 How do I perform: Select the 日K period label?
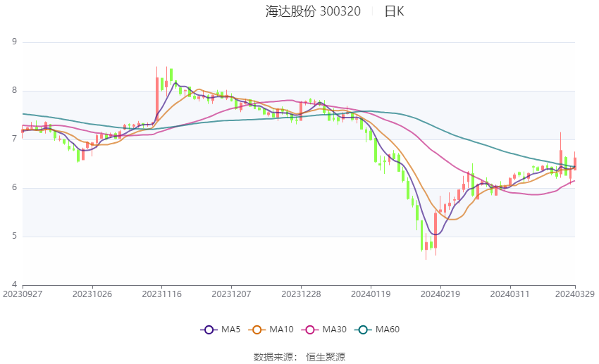click(394, 11)
